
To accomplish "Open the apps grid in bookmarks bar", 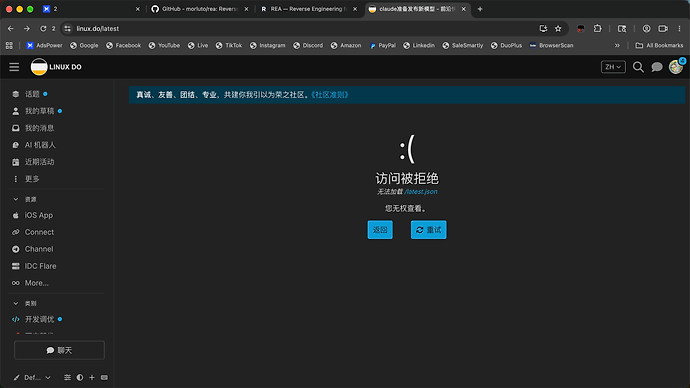I will pyautogui.click(x=9, y=45).
